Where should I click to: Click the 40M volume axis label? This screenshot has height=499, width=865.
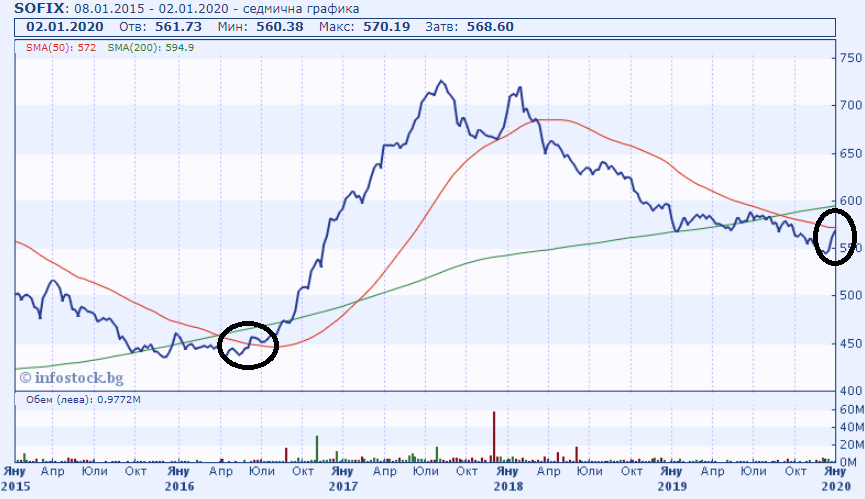(x=852, y=427)
